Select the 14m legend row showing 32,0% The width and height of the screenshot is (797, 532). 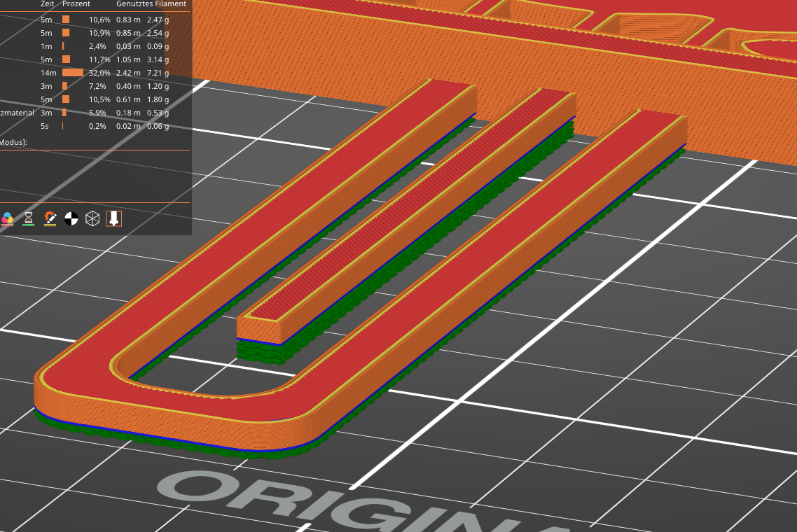pyautogui.click(x=95, y=73)
